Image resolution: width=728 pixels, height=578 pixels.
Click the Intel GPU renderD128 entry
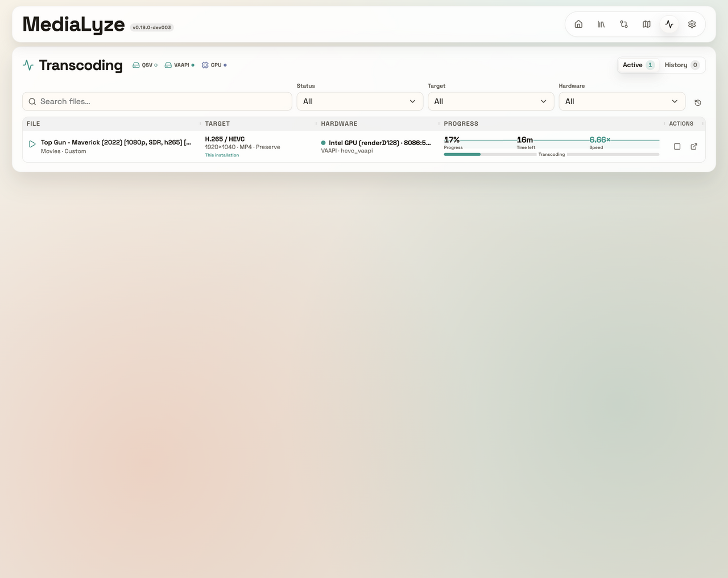376,143
